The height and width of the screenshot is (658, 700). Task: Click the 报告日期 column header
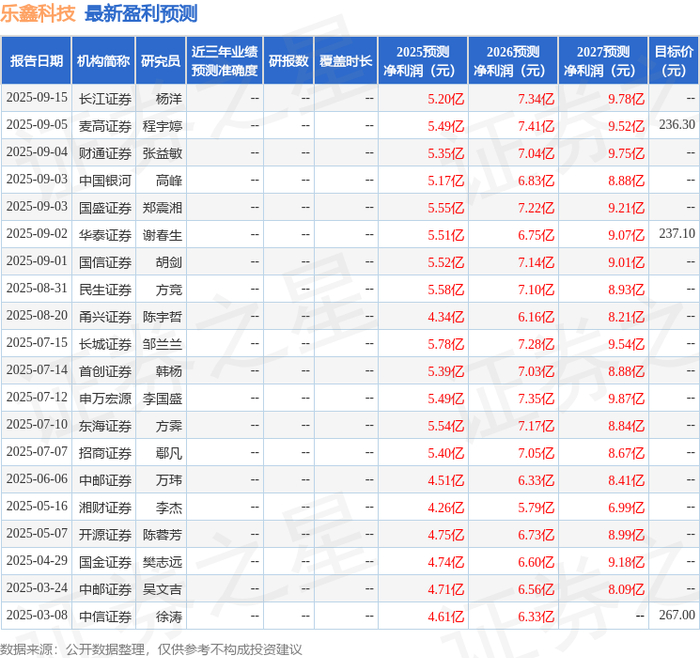tap(36, 61)
